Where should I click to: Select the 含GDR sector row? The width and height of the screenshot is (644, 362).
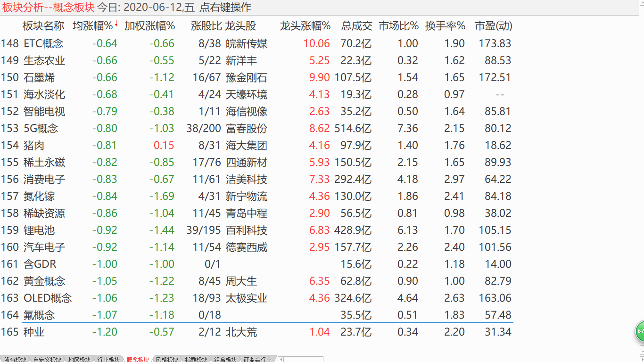point(256,264)
